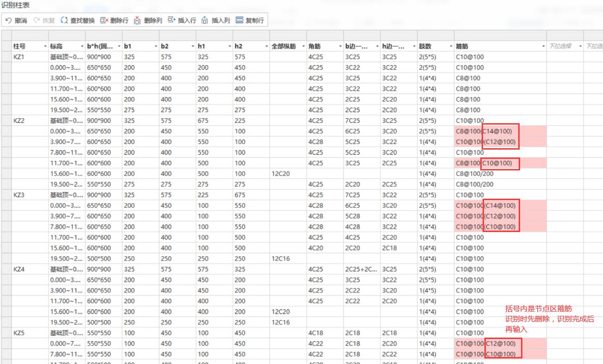Open the h2 column header dropdown
The image size is (603, 364).
point(266,46)
